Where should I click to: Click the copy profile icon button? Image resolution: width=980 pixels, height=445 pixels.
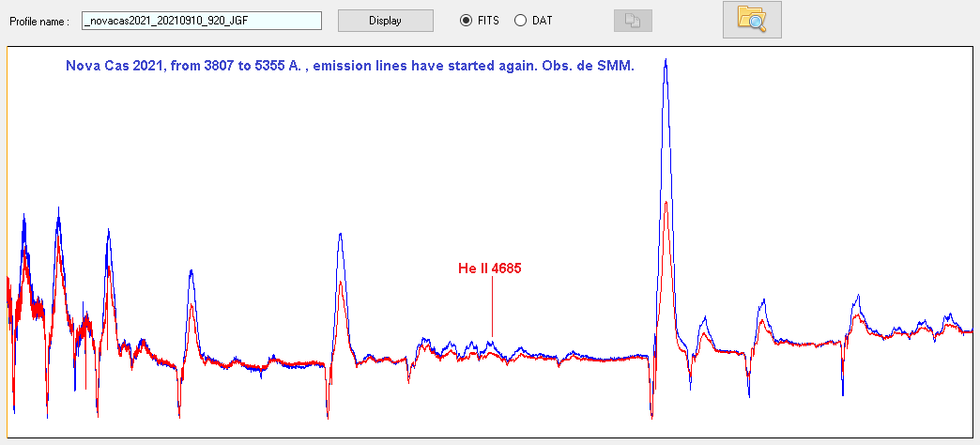coord(633,21)
